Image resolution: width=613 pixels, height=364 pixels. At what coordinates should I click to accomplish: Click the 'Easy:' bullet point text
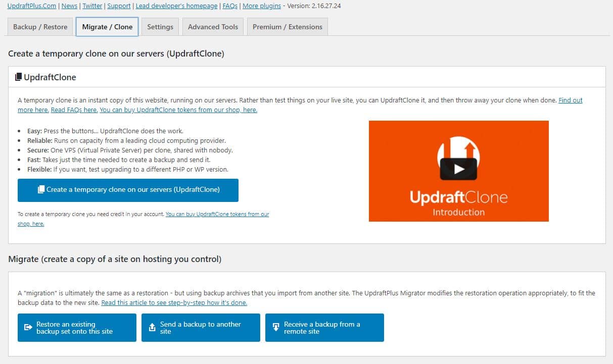tap(105, 131)
